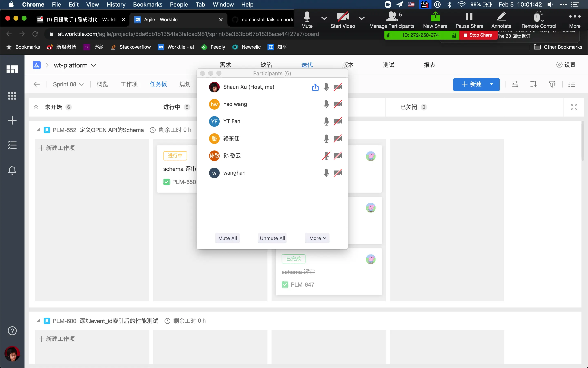Click the Unmute All button
This screenshot has width=588, height=368.
pos(272,238)
